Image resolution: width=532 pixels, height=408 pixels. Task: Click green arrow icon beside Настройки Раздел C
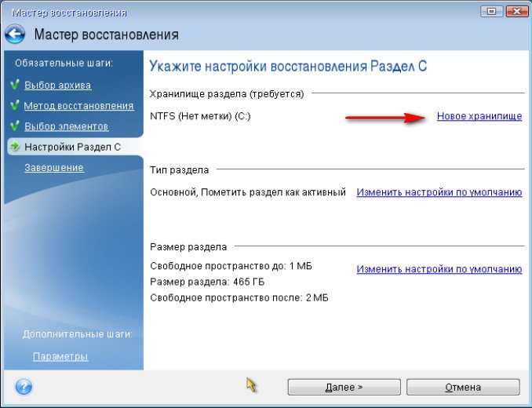[x=15, y=147]
